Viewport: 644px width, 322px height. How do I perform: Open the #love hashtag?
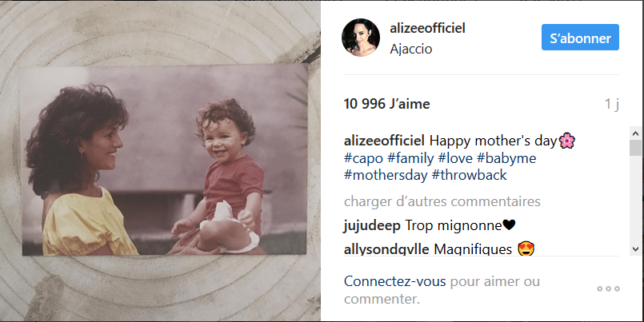pyautogui.click(x=455, y=158)
